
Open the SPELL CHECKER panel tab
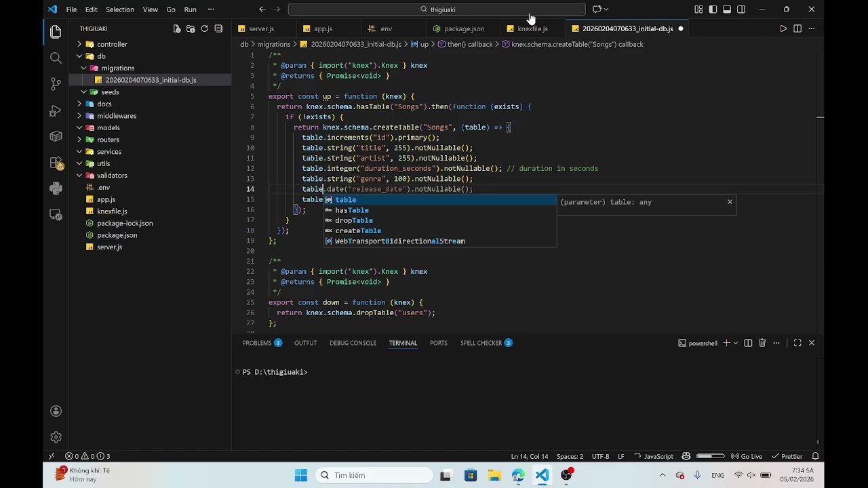point(481,343)
